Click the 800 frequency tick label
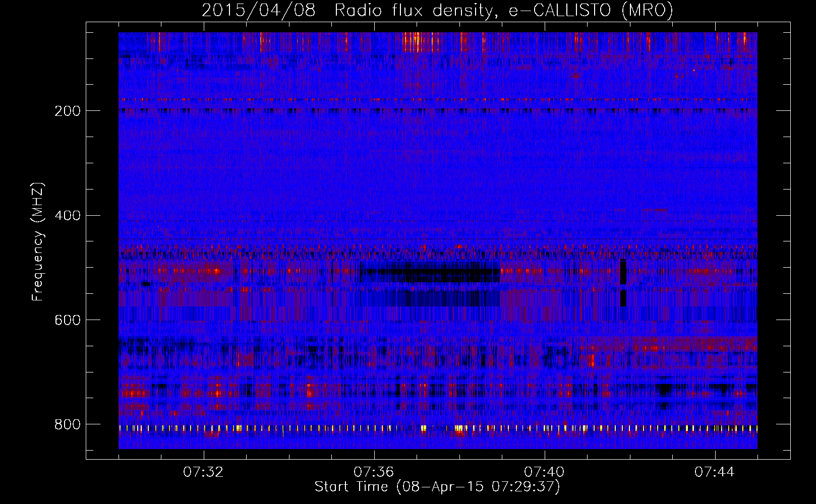The width and height of the screenshot is (816, 504). (68, 424)
